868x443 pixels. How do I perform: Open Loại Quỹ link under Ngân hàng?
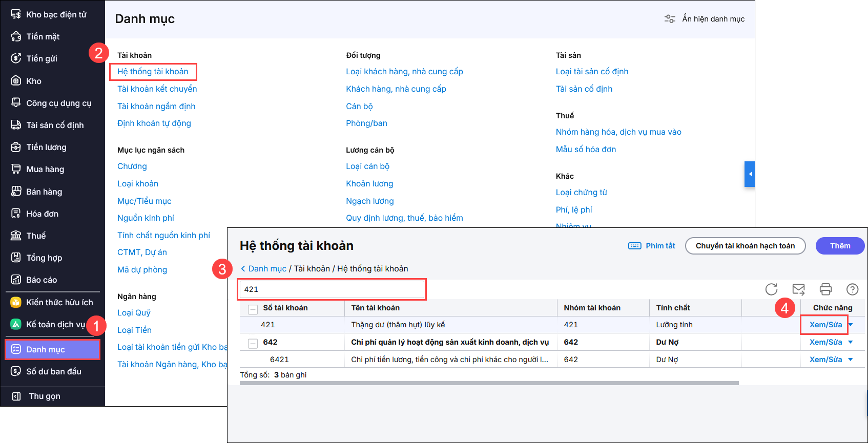pos(134,312)
